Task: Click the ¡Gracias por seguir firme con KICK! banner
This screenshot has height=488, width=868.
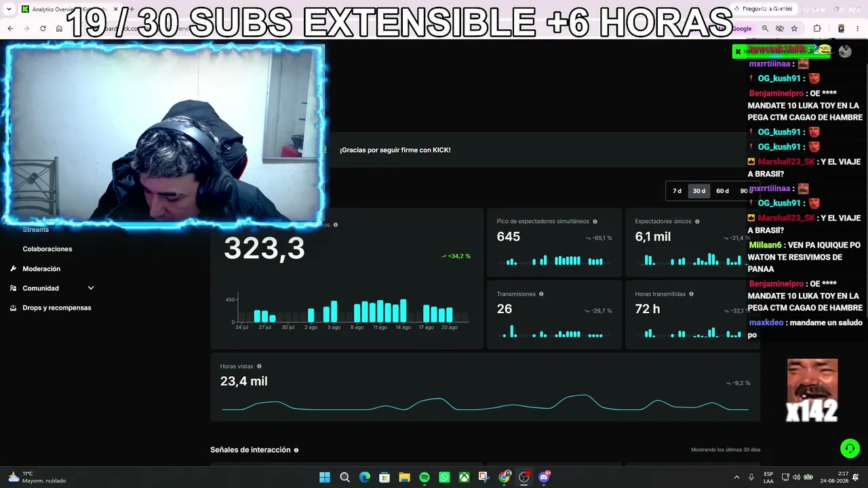Action: tap(395, 150)
